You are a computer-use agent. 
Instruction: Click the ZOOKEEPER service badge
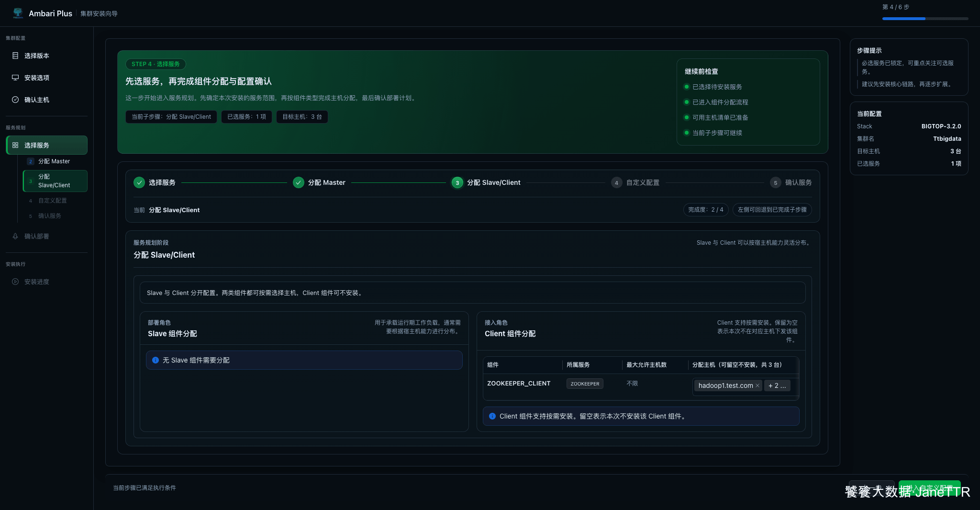(x=585, y=384)
